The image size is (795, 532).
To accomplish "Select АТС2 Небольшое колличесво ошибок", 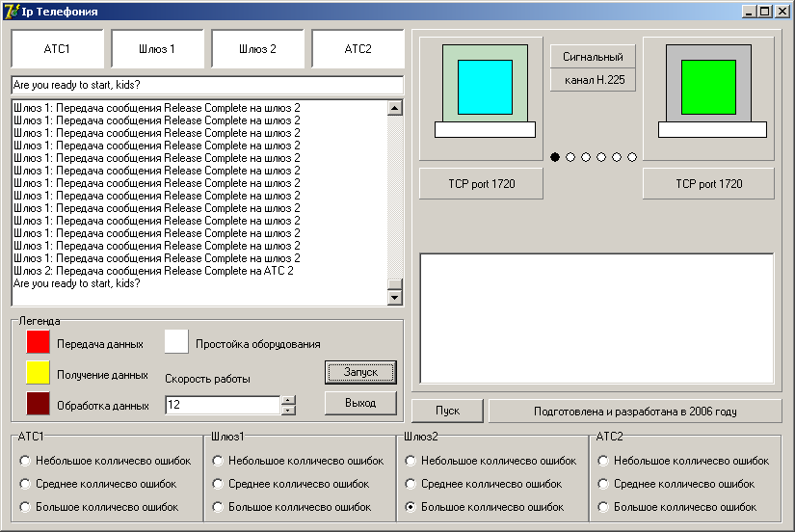I will (x=683, y=461).
